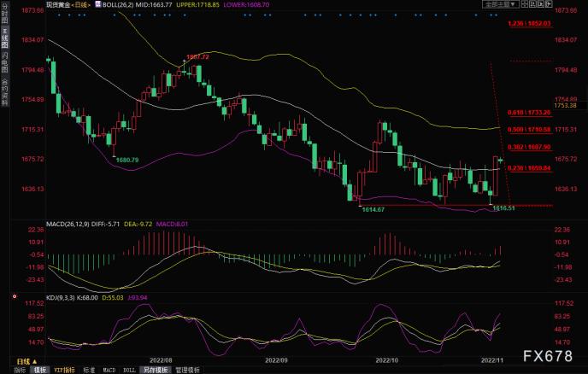Screen dimensions: 588x374
Task: Click the third layout icon after 全部主题
Action: (x=543, y=4)
